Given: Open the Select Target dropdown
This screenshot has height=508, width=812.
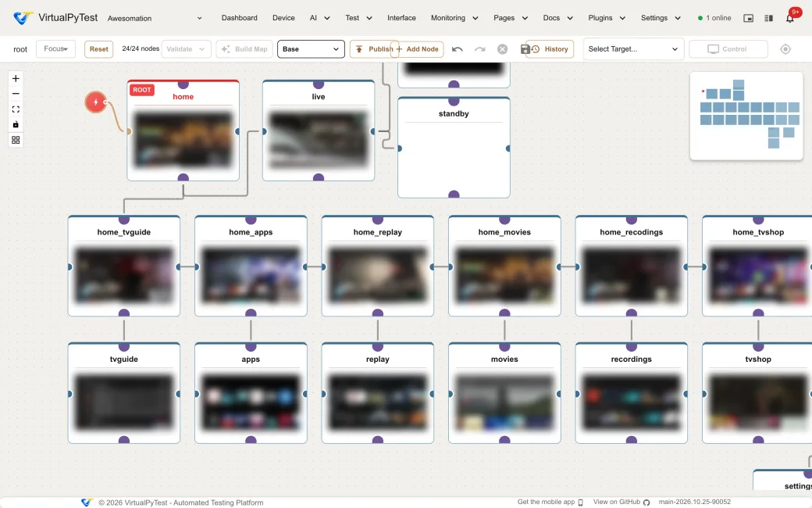Looking at the screenshot, I should tap(633, 49).
